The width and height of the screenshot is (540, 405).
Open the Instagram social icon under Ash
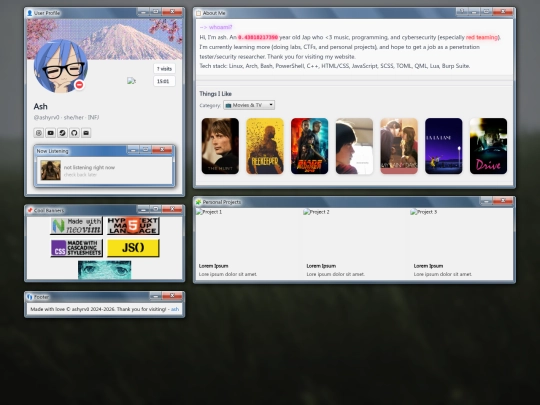(39, 133)
